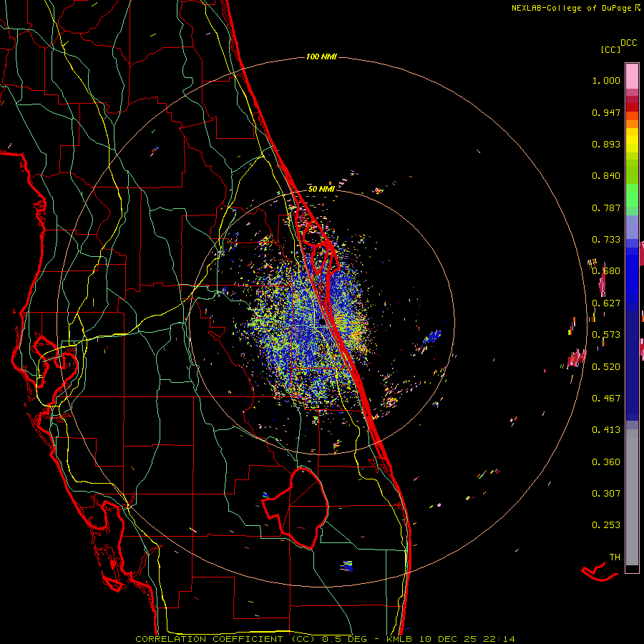Select the 0.947 legend value
The image size is (644, 644).
(x=606, y=112)
